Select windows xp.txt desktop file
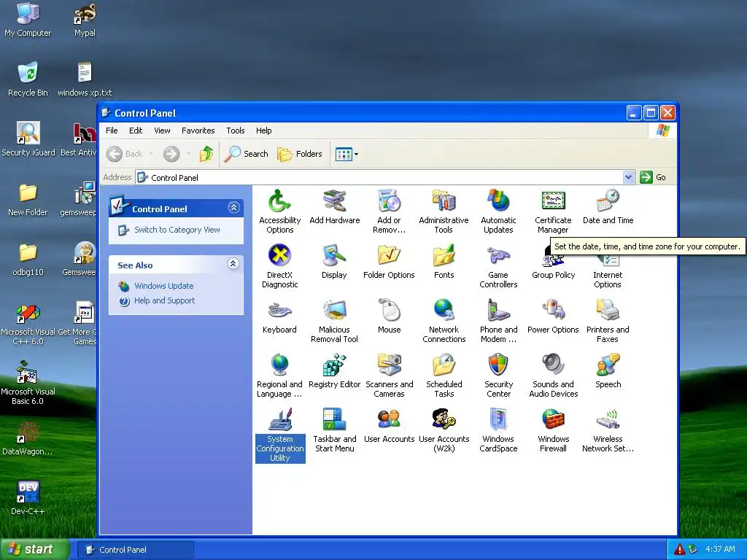747x560 pixels. pyautogui.click(x=85, y=79)
